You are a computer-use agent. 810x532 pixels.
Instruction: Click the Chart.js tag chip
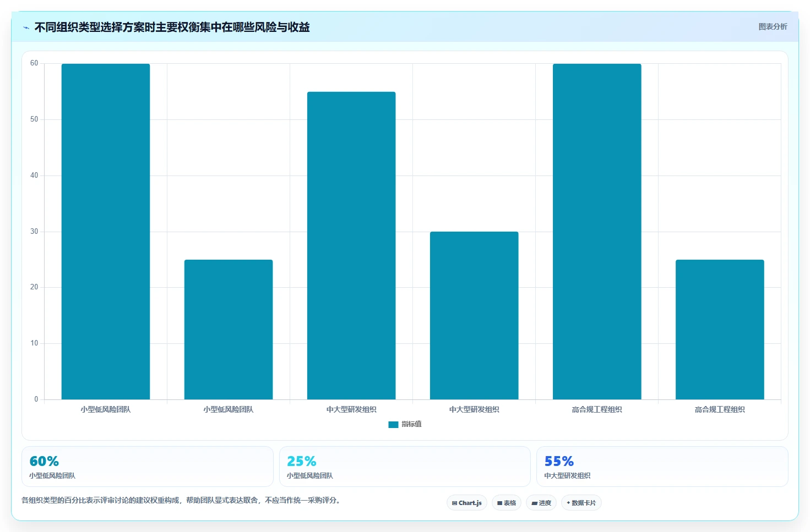[467, 503]
